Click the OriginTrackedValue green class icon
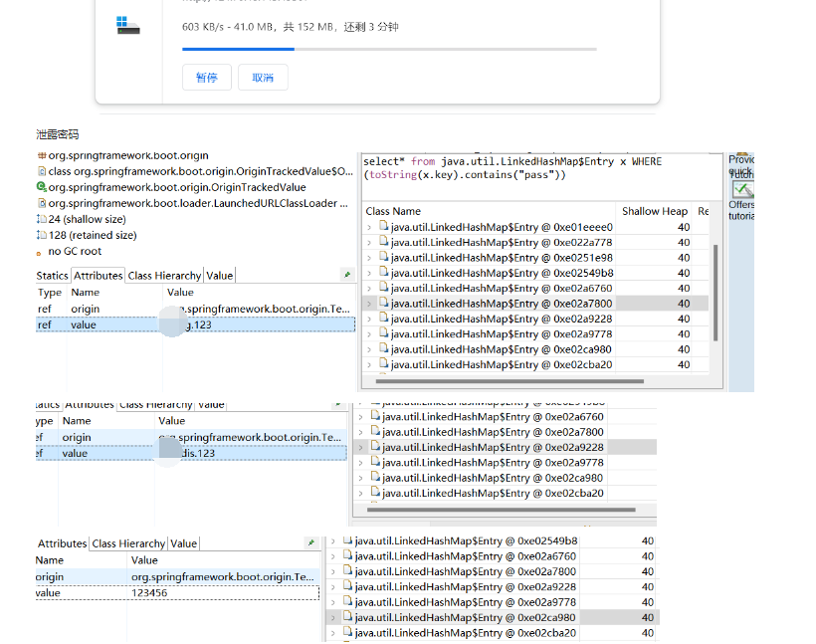 [x=41, y=187]
